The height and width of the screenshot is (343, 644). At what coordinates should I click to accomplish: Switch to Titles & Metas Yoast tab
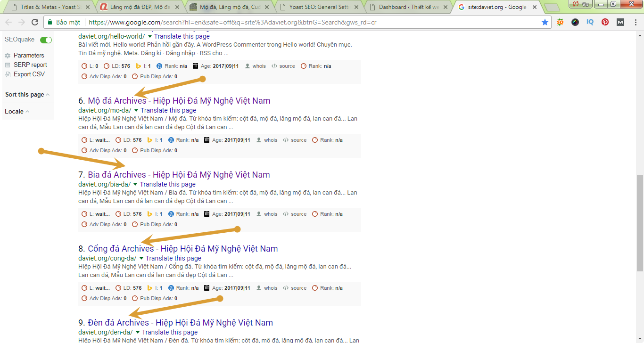pos(50,7)
